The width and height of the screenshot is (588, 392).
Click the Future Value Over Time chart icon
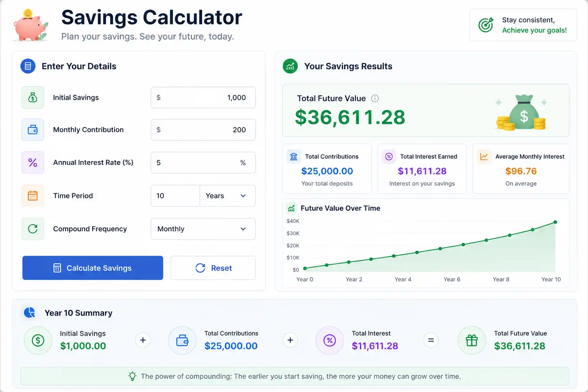point(291,208)
